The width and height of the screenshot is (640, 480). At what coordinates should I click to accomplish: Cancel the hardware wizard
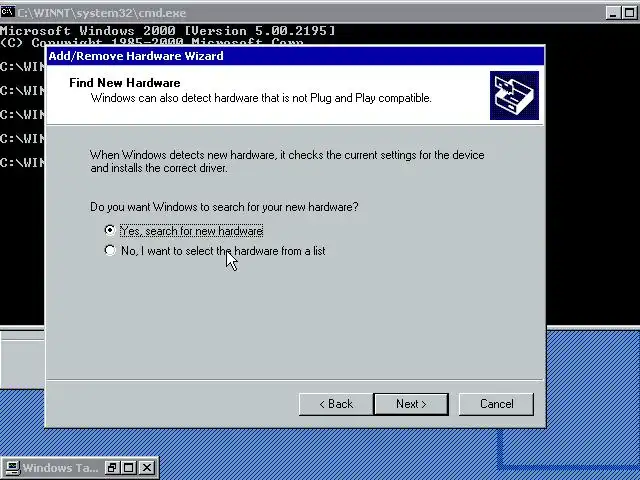pyautogui.click(x=496, y=404)
